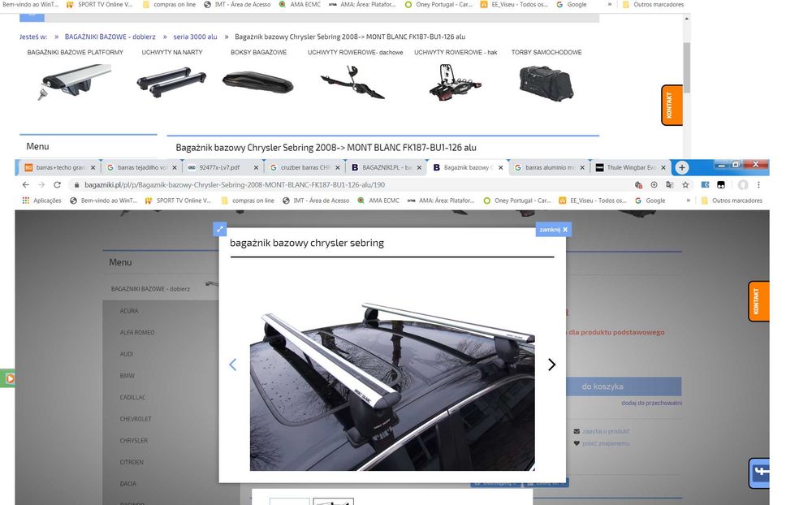
Task: Select AUDI in the side menu
Action: click(x=127, y=354)
